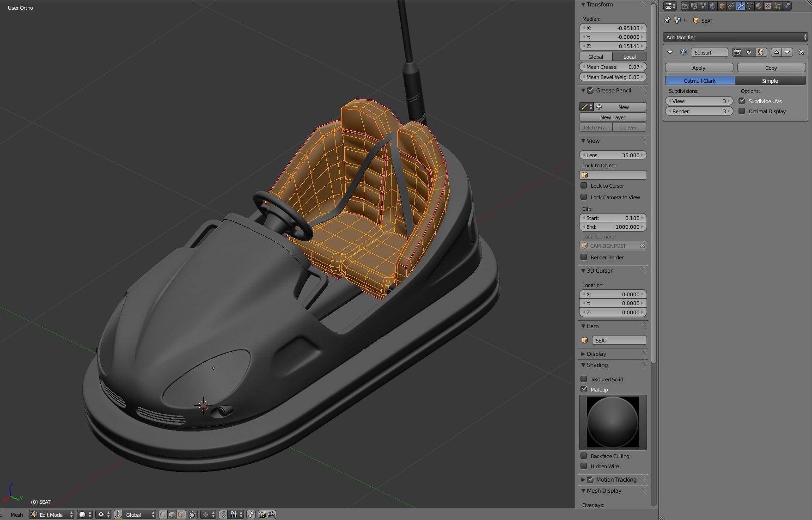
Task: Collapse the 3D Cursor panel
Action: point(583,270)
